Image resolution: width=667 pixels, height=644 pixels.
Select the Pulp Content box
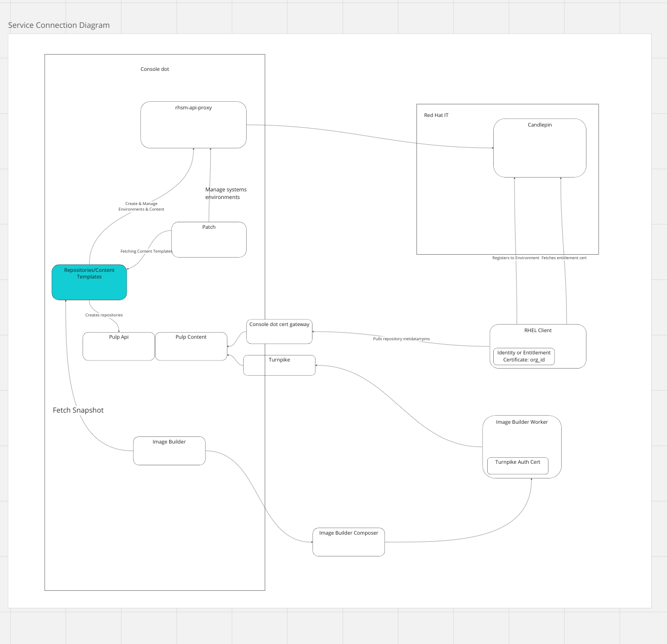pyautogui.click(x=191, y=346)
